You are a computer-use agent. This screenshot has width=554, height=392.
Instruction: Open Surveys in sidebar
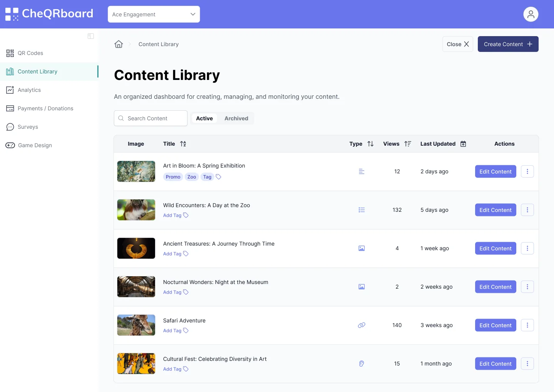49,127
